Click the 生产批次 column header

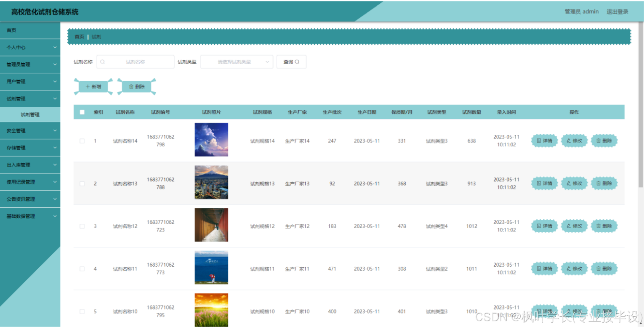332,112
